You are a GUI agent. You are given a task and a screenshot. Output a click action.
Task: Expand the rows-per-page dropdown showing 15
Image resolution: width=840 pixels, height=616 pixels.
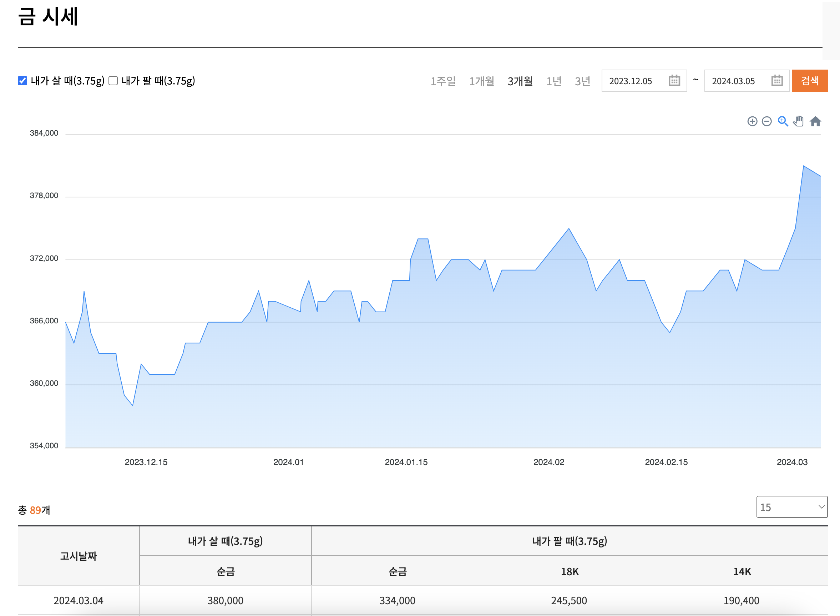coord(791,507)
